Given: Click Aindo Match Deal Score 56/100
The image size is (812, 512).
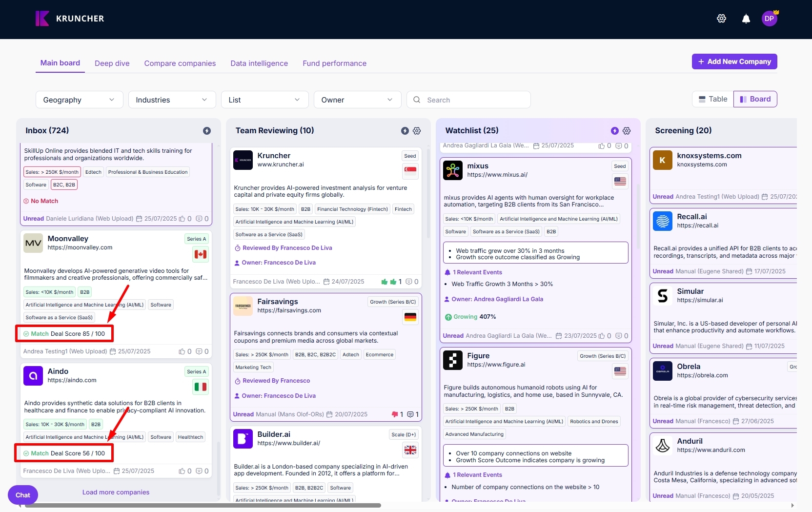Looking at the screenshot, I should [x=64, y=453].
